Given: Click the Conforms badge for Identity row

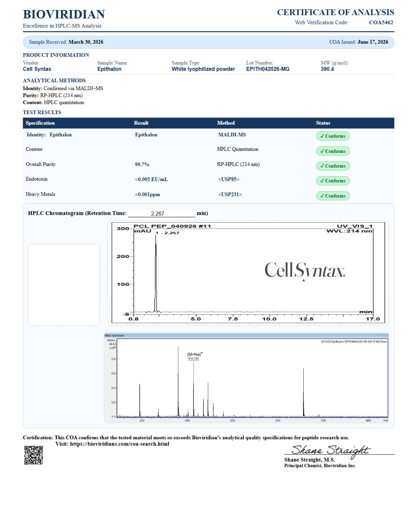Looking at the screenshot, I should tap(333, 136).
